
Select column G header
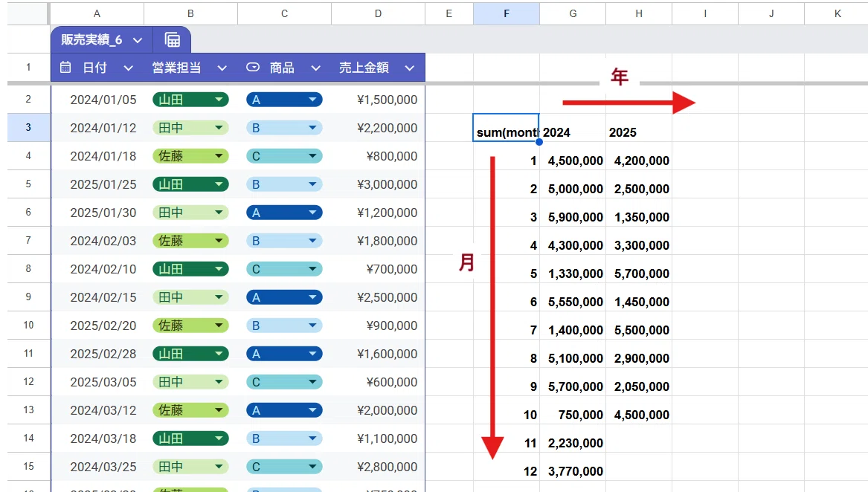(573, 13)
